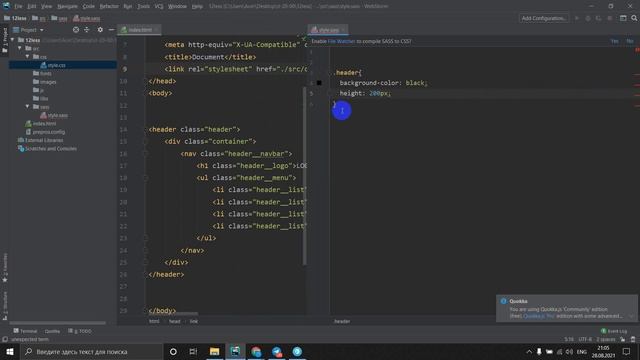Viewport: 640px width, 360px height.
Task: Toggle the read-only lock icon in status bar
Action: (623, 339)
